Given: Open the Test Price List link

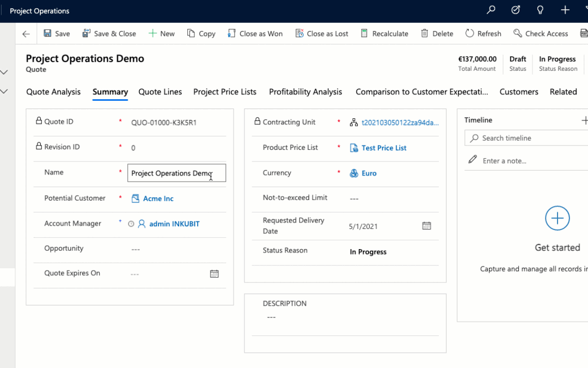Looking at the screenshot, I should coord(384,148).
